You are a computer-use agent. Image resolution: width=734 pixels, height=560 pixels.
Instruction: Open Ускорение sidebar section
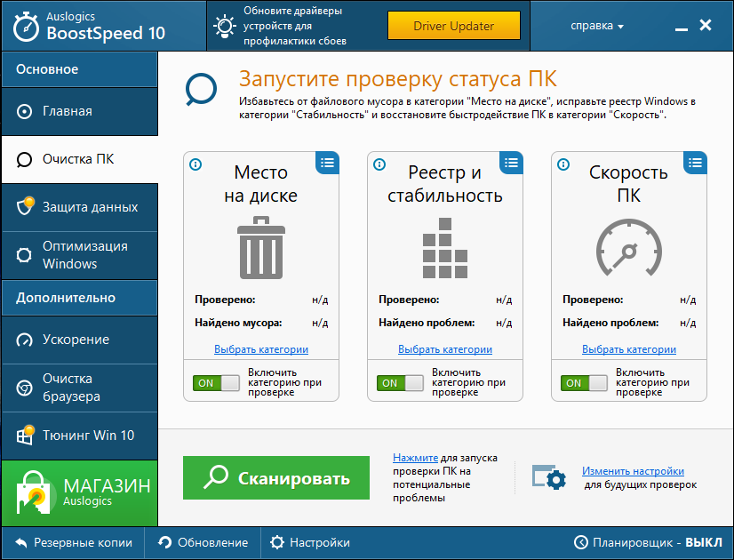[80, 340]
